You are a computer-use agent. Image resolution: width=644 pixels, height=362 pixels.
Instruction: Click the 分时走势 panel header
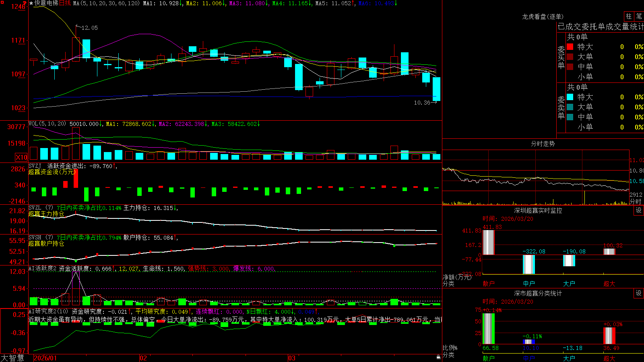(x=543, y=144)
